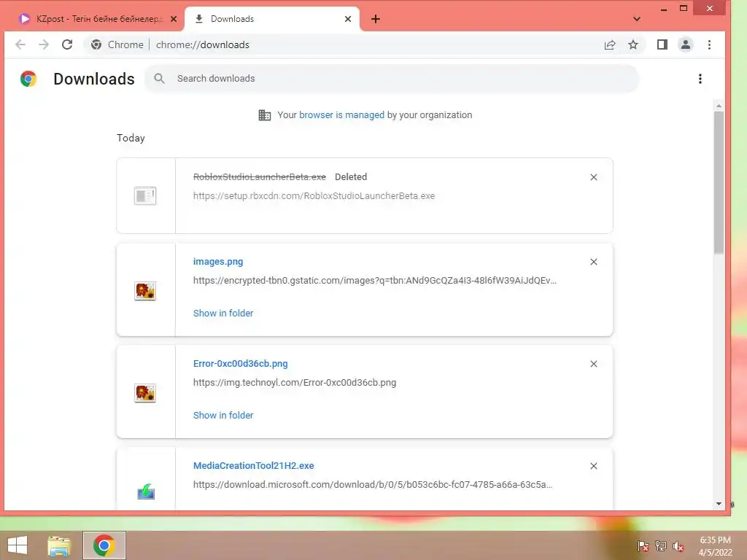Click the vertical scrollbar thumb

pos(719,182)
